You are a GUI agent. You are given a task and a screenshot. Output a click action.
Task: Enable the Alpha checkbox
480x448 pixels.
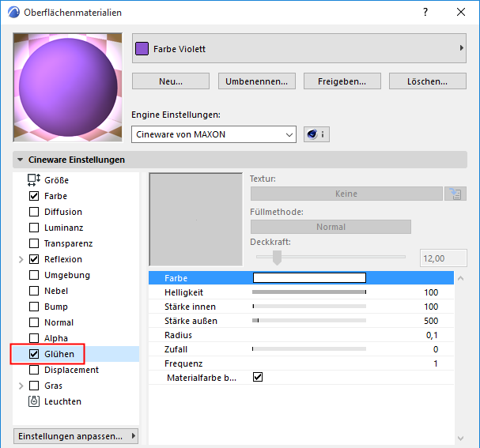[x=34, y=338]
